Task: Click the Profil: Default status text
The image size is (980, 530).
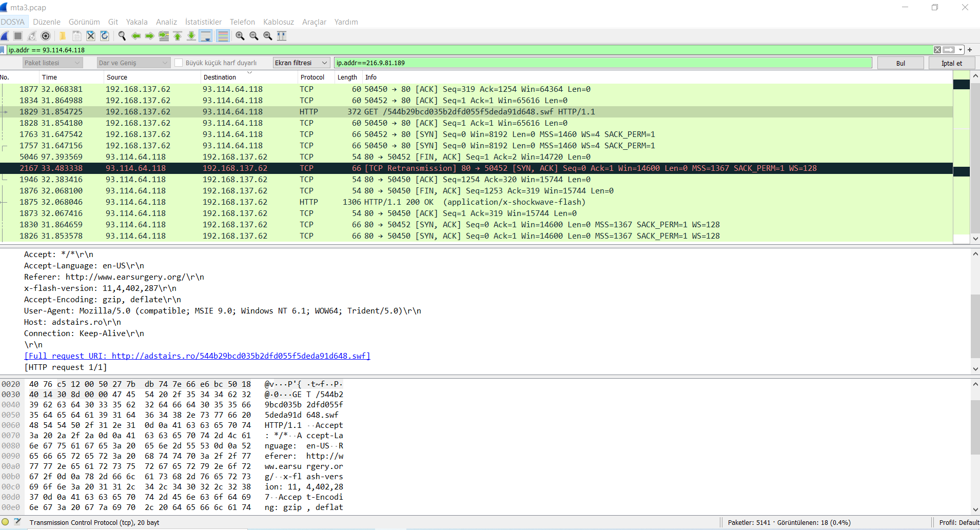Action: tap(958, 522)
